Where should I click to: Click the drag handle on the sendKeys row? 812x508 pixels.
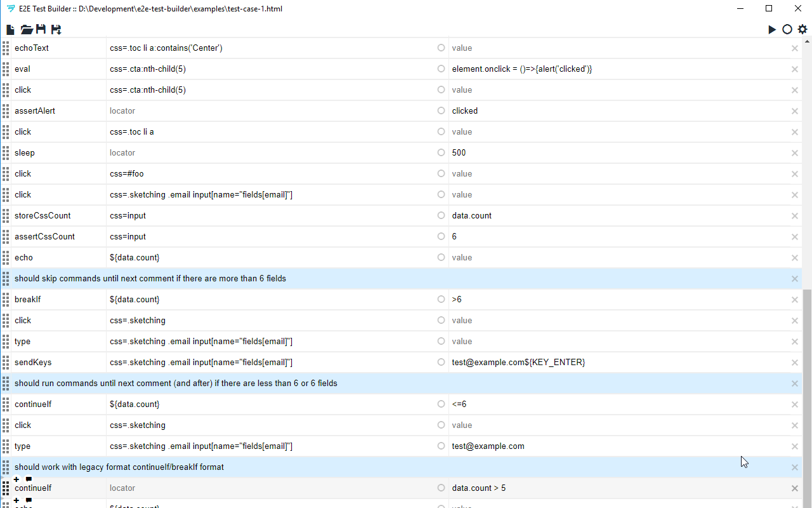click(6, 362)
